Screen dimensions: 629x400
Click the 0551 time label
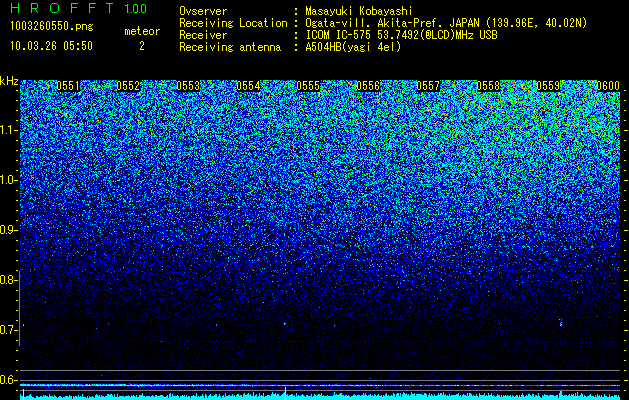(68, 86)
